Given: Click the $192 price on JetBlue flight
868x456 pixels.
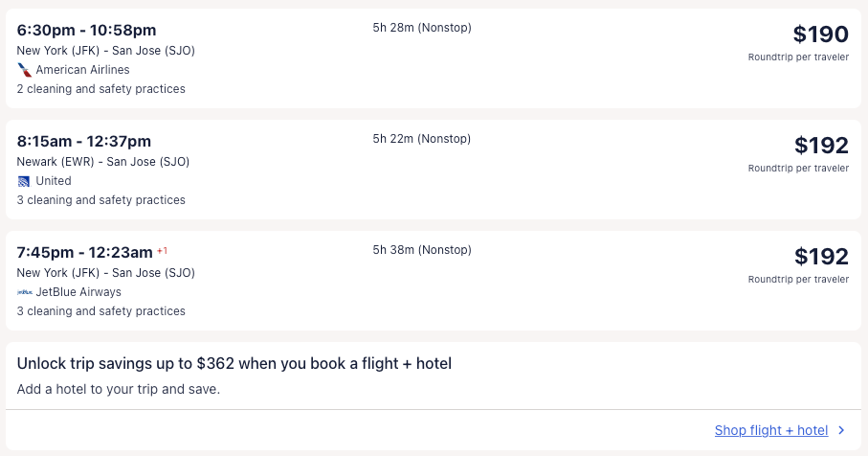Looking at the screenshot, I should [x=821, y=258].
